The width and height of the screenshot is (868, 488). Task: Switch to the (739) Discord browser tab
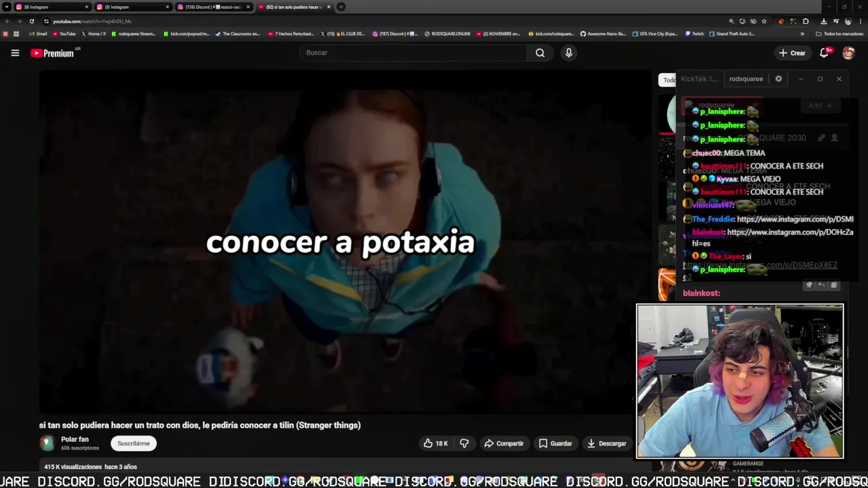214,7
